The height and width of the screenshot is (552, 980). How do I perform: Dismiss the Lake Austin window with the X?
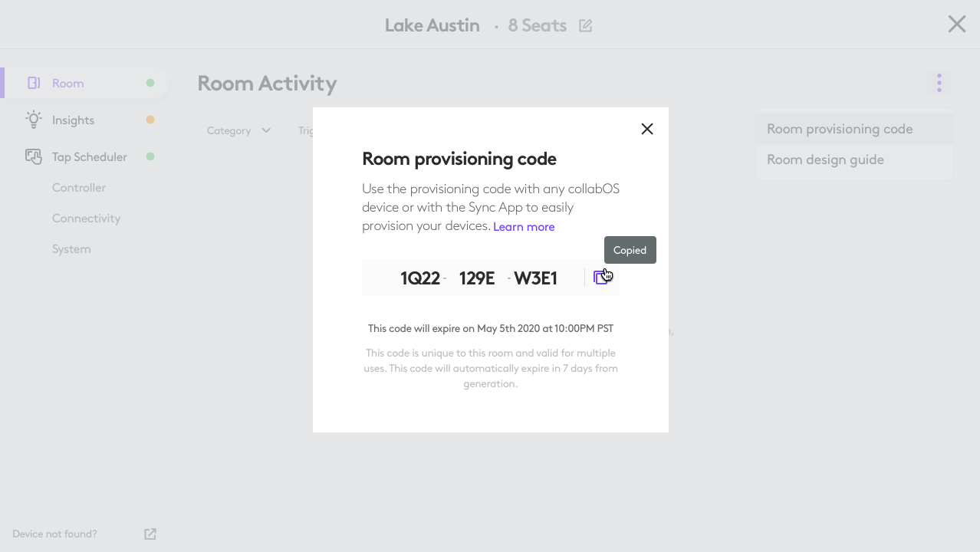[956, 24]
